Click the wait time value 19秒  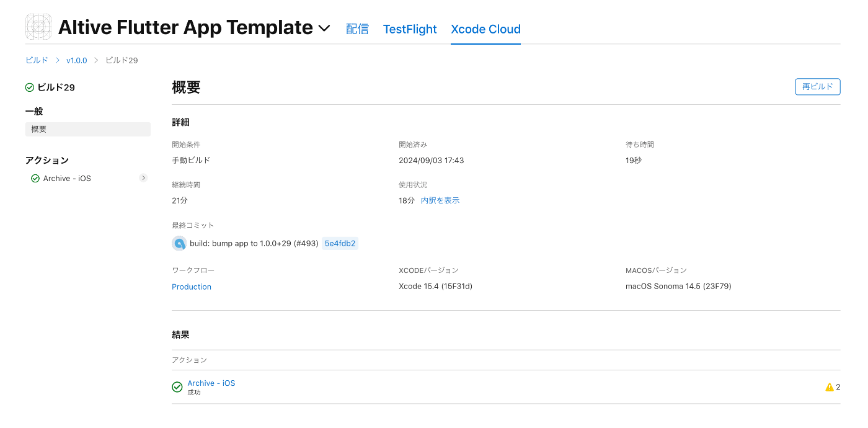click(x=634, y=160)
